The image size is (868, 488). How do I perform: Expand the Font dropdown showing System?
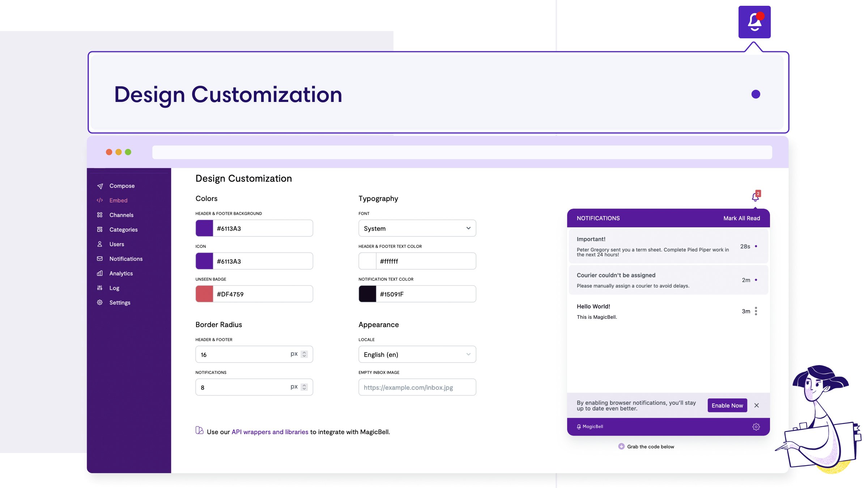point(417,228)
